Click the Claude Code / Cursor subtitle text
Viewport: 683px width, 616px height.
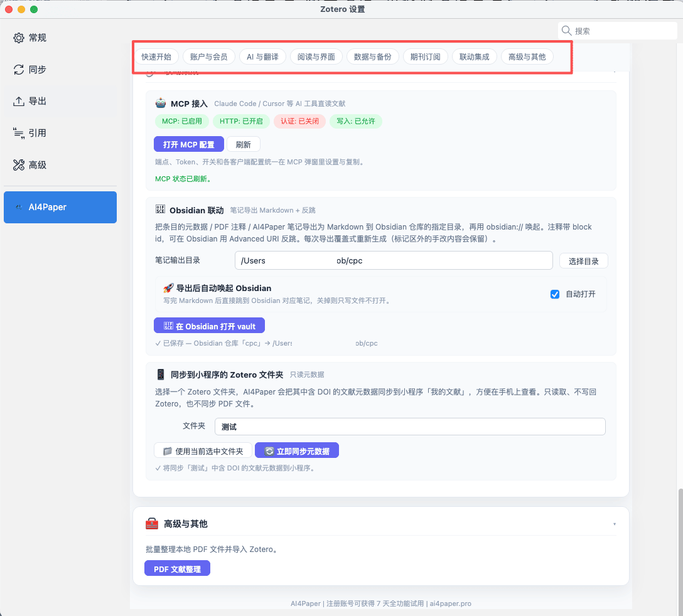[x=279, y=104]
